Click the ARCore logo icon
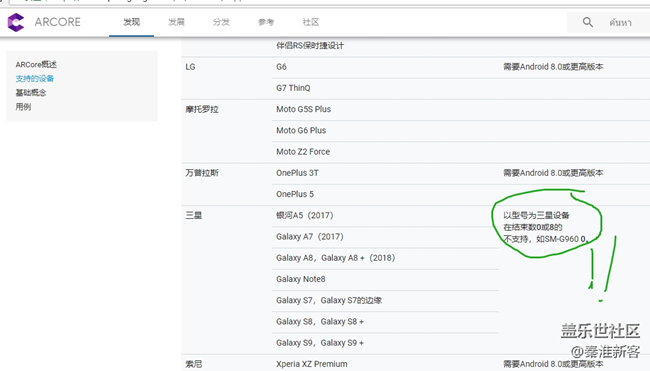The height and width of the screenshot is (371, 650). tap(16, 22)
